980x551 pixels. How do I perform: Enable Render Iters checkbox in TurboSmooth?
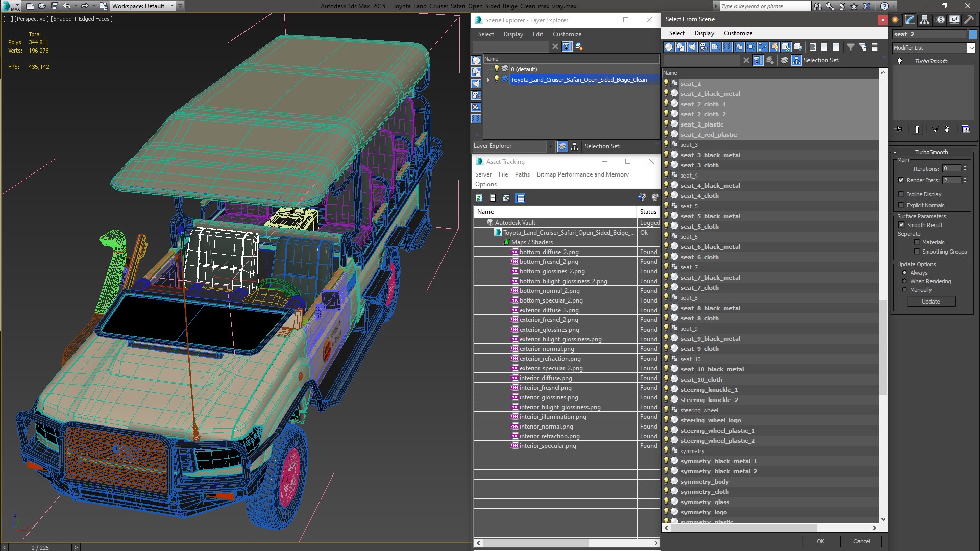[901, 180]
